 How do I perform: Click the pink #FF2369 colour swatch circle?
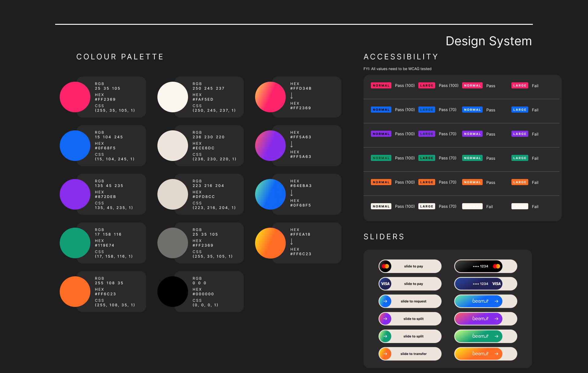pos(75,97)
